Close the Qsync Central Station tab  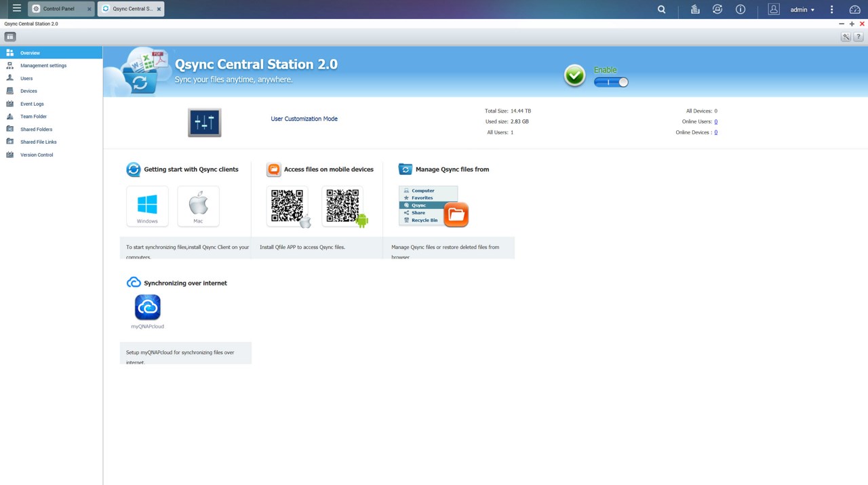(x=159, y=9)
